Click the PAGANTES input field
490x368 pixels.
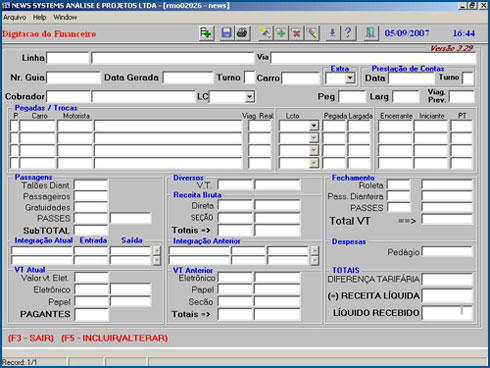(x=92, y=314)
